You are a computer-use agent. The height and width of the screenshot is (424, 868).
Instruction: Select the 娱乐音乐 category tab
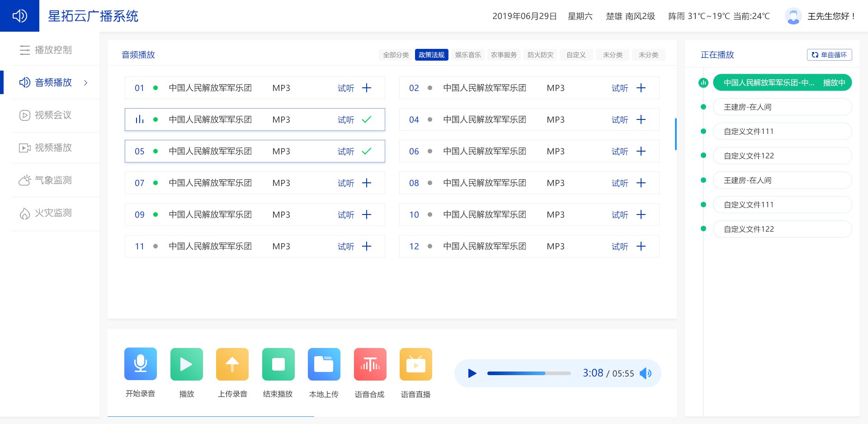(x=468, y=55)
